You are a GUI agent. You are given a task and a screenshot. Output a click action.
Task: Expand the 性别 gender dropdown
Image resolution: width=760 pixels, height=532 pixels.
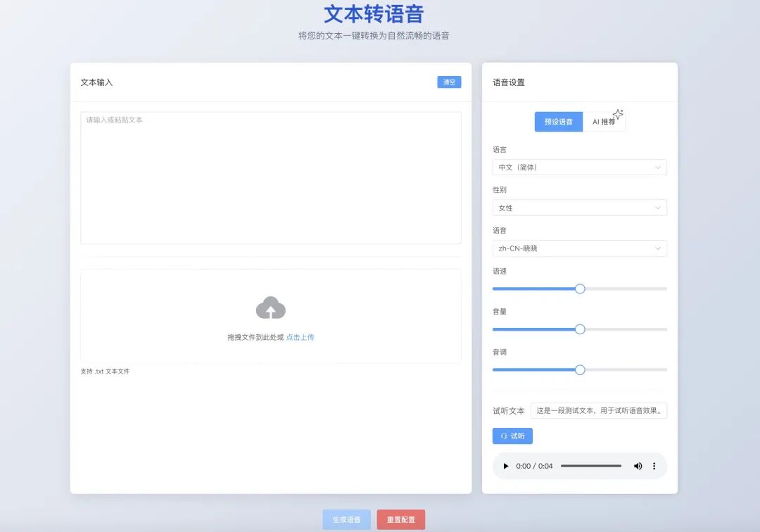pyautogui.click(x=578, y=207)
